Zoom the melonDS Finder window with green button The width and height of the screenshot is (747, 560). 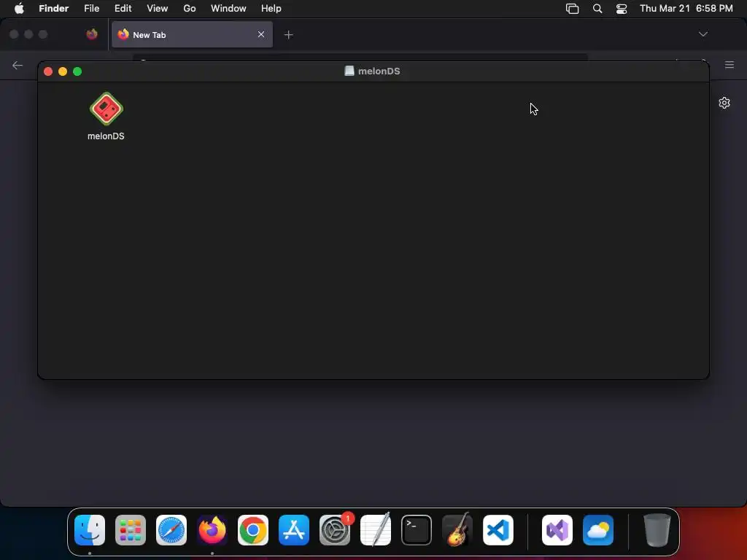[x=77, y=71]
